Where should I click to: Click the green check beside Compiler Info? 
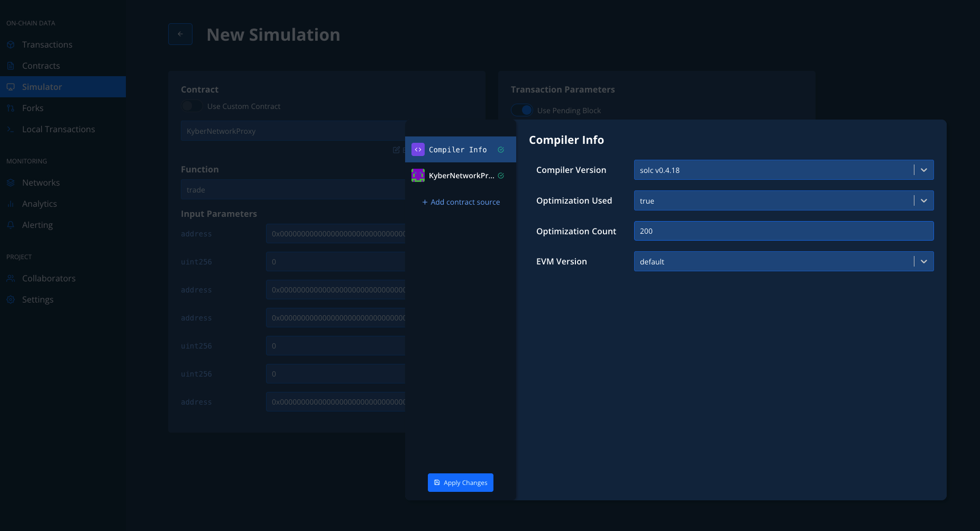[501, 150]
